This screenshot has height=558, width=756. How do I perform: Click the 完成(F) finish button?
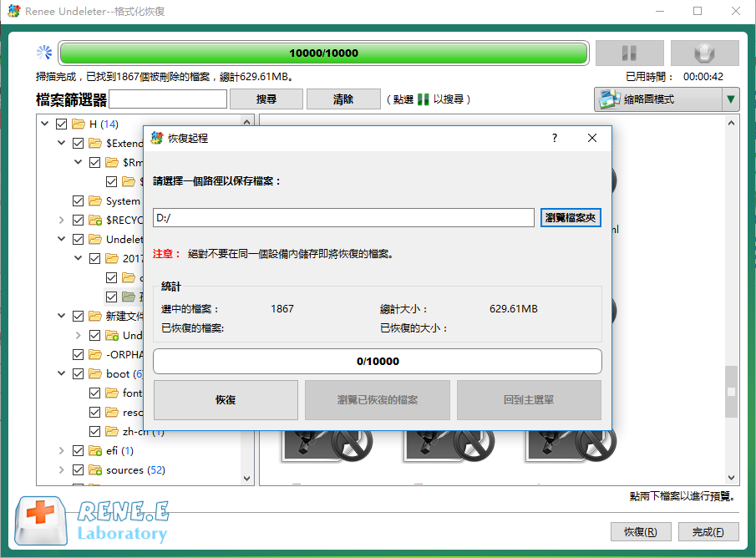[x=708, y=532]
